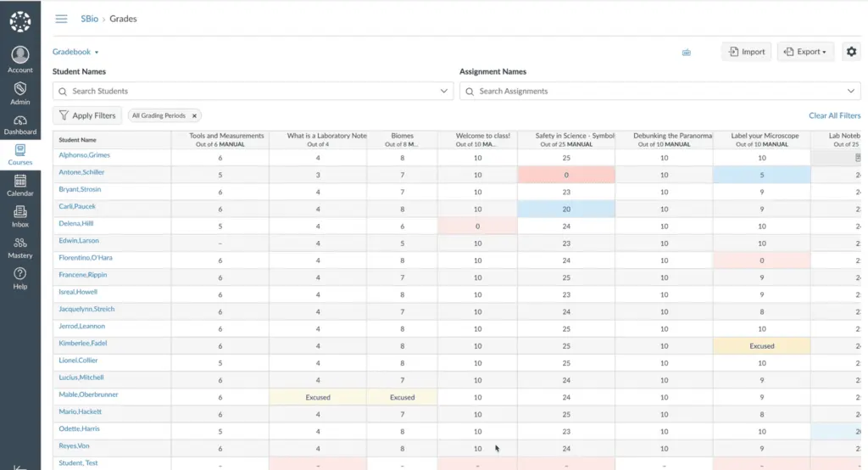Open student Lionel,Collier
Image resolution: width=868 pixels, height=470 pixels.
(x=78, y=361)
